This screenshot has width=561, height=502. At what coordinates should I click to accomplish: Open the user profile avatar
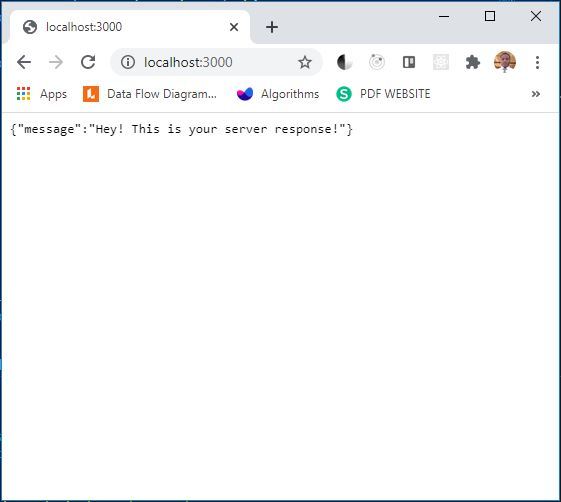click(x=505, y=62)
